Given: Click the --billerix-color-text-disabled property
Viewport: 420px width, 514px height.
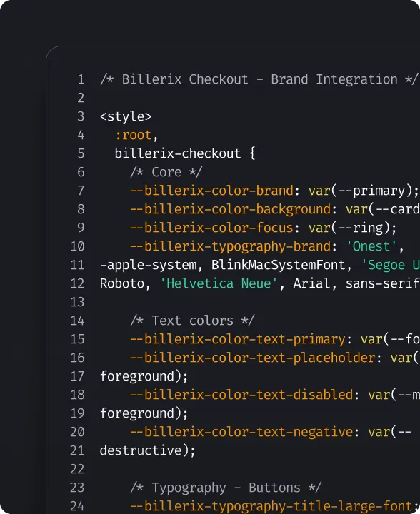Looking at the screenshot, I should (241, 395).
